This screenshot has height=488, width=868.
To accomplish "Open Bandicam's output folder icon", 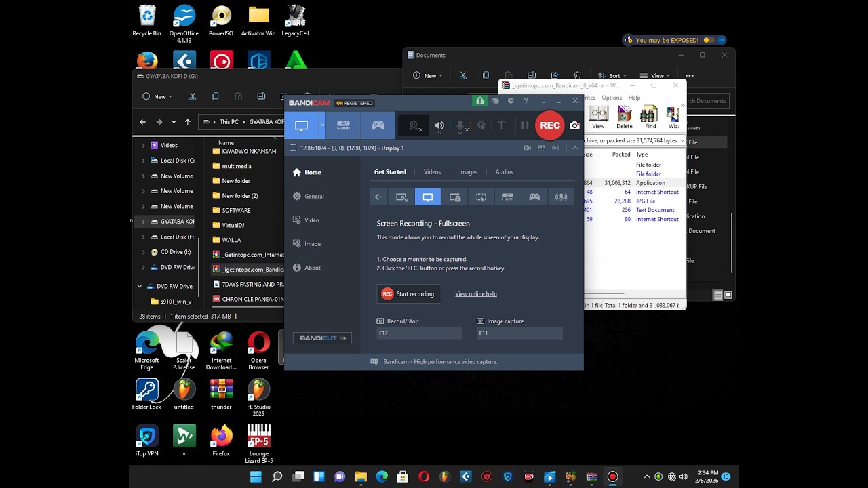I will click(x=496, y=101).
